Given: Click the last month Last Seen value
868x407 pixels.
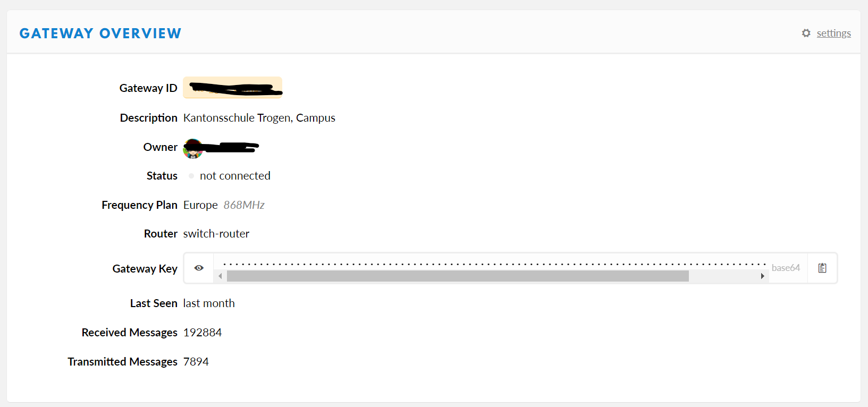Looking at the screenshot, I should pyautogui.click(x=209, y=303).
